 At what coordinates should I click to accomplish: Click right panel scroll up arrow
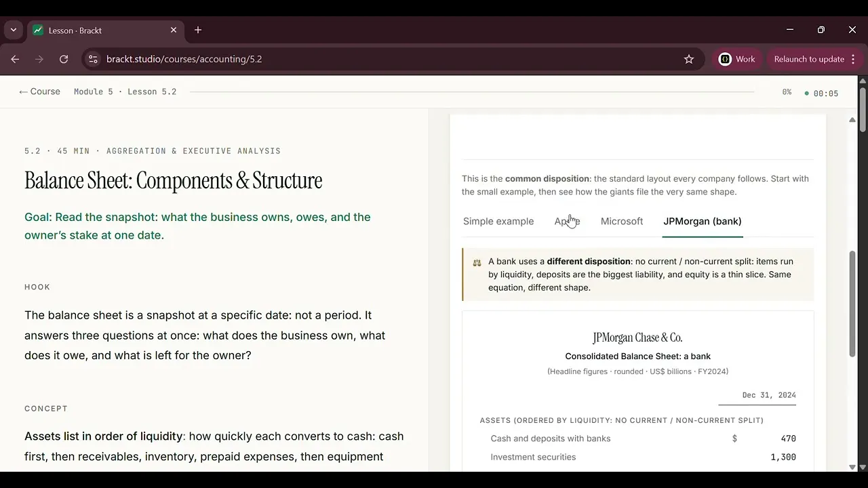click(x=852, y=120)
